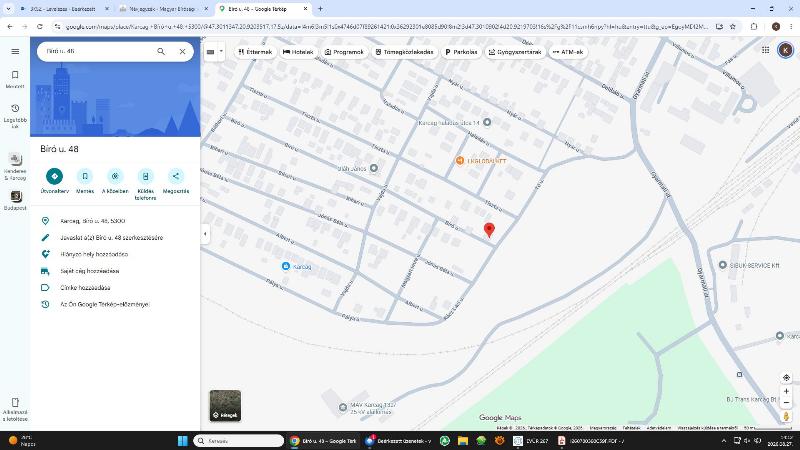Screen dimensions: 800x450
Task: Open the PDF document taskbar item
Action: pyautogui.click(x=591, y=441)
